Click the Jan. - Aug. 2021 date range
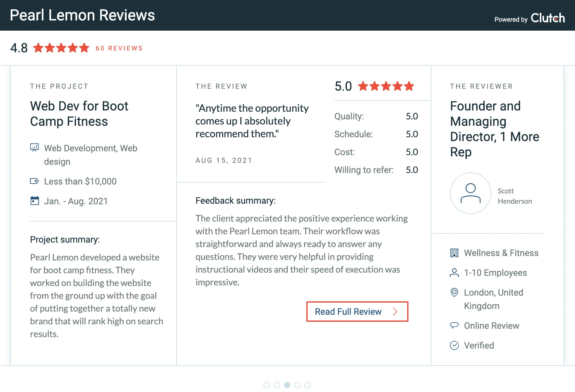 (x=76, y=201)
